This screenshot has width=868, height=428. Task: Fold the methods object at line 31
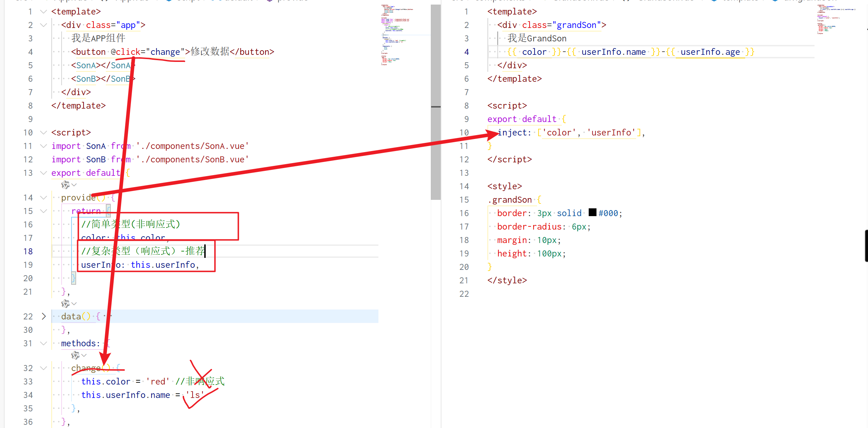(x=44, y=343)
